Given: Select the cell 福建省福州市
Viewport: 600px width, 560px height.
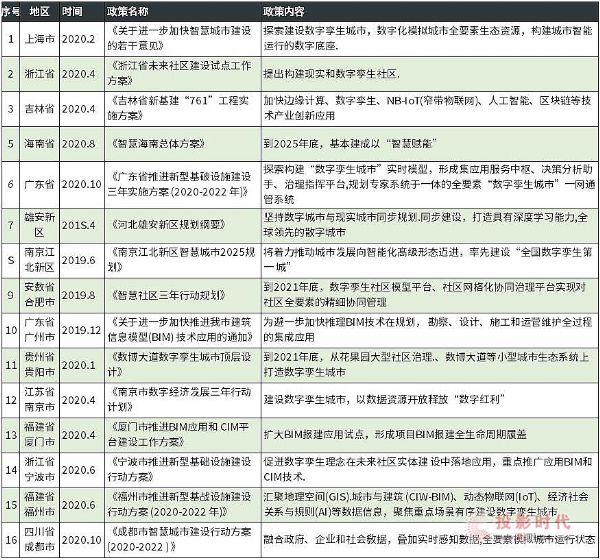Looking at the screenshot, I should [x=39, y=504].
